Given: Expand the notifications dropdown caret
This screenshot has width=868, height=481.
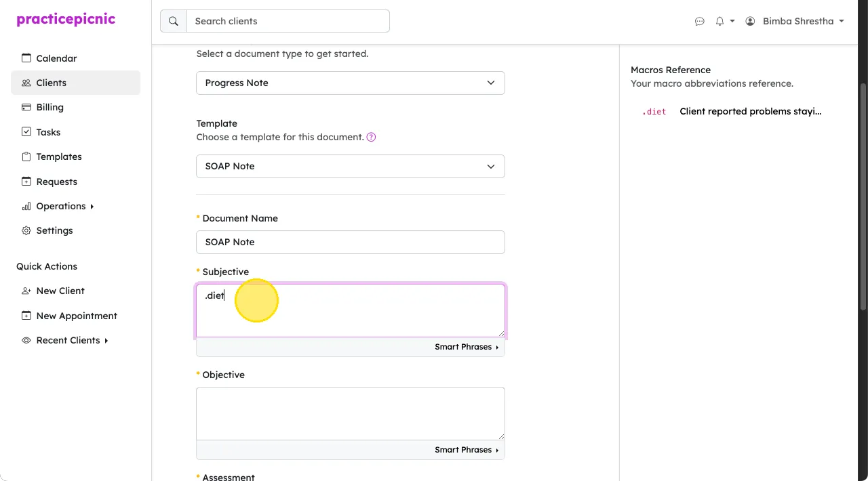Looking at the screenshot, I should (732, 22).
